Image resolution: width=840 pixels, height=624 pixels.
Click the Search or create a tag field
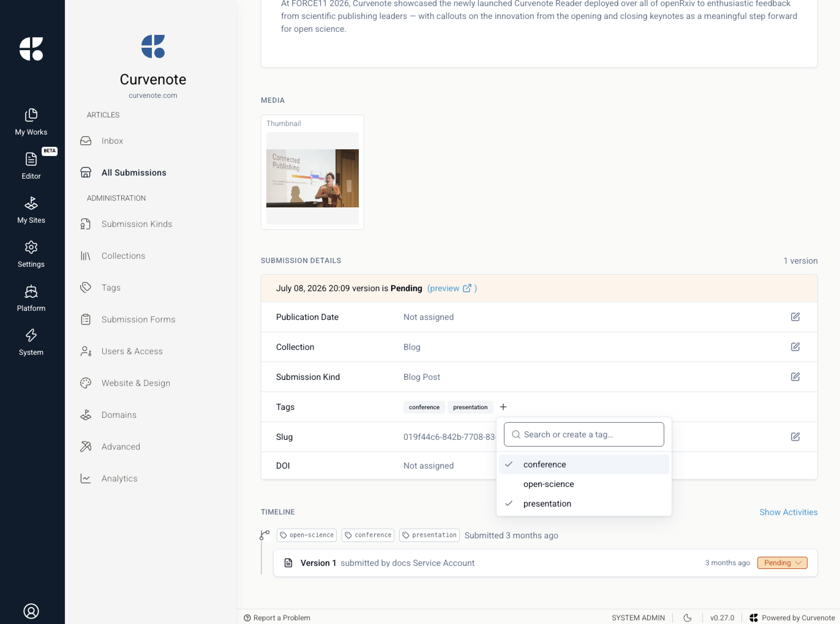[x=583, y=434]
